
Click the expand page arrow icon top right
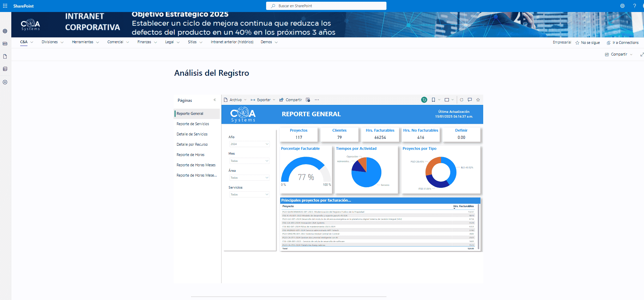tap(642, 55)
